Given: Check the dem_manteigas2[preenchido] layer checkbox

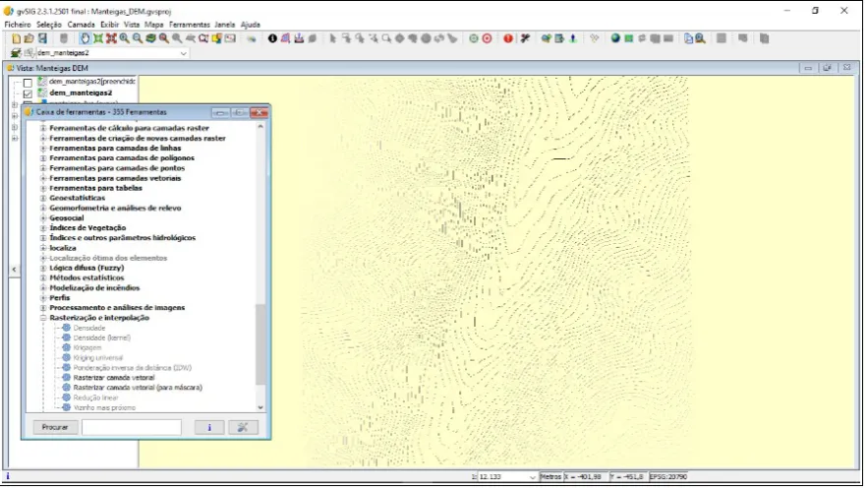Looking at the screenshot, I should (28, 83).
